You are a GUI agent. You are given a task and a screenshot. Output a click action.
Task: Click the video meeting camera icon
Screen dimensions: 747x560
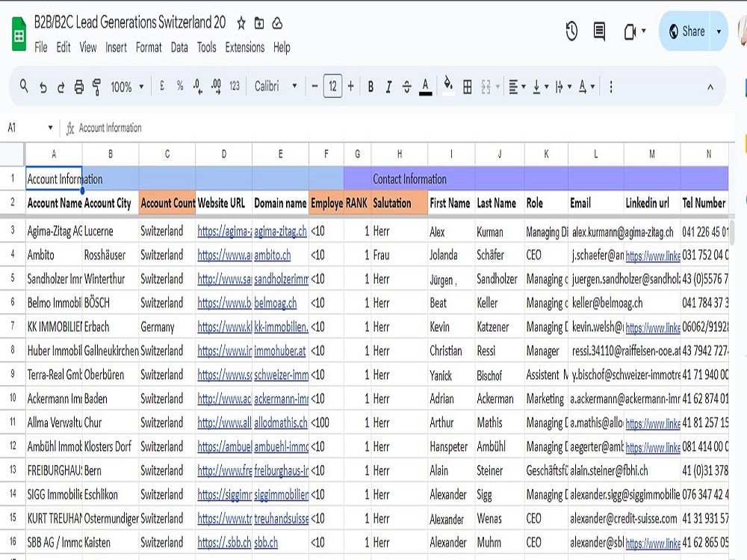click(630, 32)
